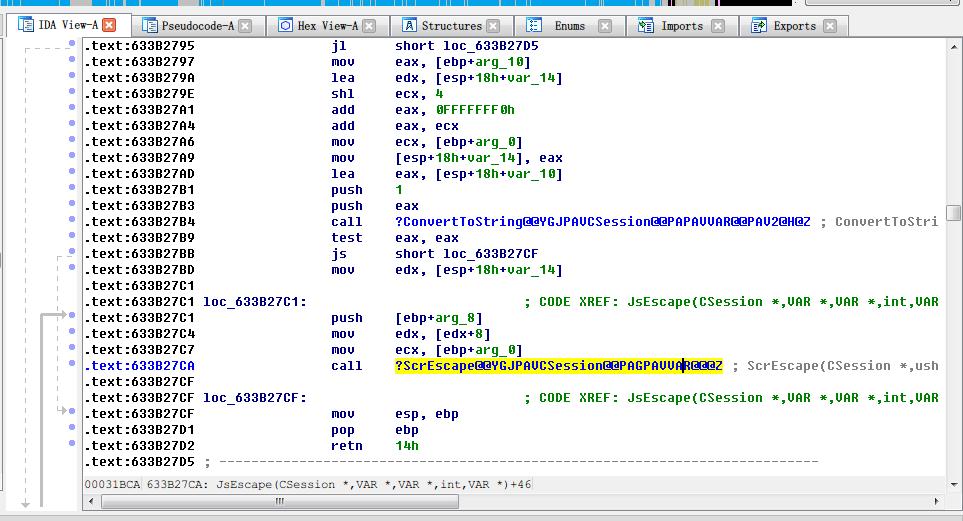Click the Structures tab icon

click(x=409, y=25)
